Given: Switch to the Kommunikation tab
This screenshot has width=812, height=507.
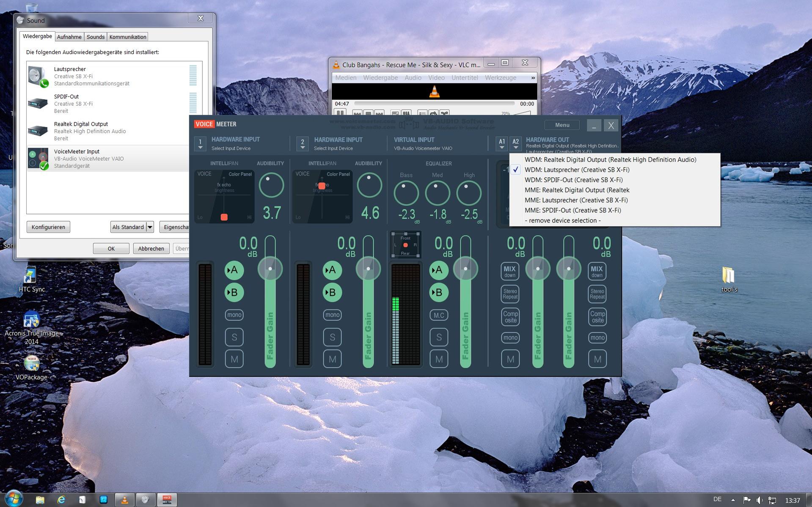Looking at the screenshot, I should (x=128, y=37).
